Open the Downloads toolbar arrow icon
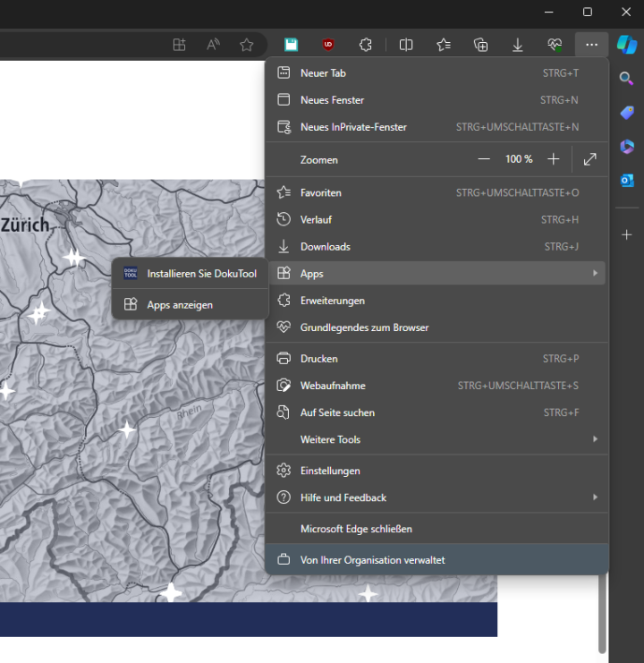 517,45
